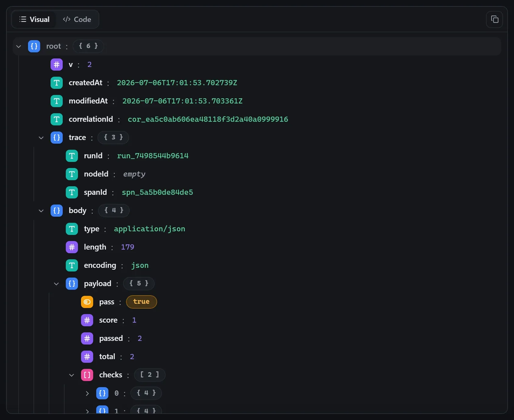
Task: Collapse the payload object chevron
Action: [x=56, y=284]
